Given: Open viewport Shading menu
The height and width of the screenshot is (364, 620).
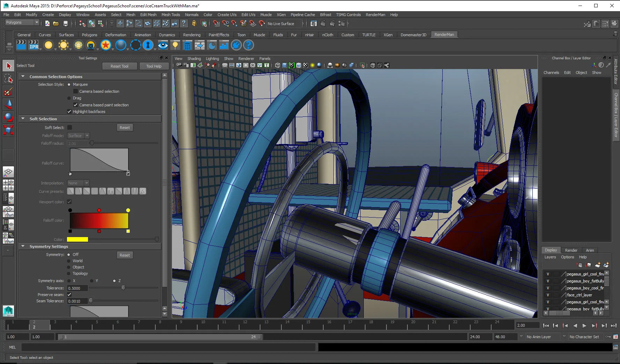Looking at the screenshot, I should pyautogui.click(x=194, y=59).
